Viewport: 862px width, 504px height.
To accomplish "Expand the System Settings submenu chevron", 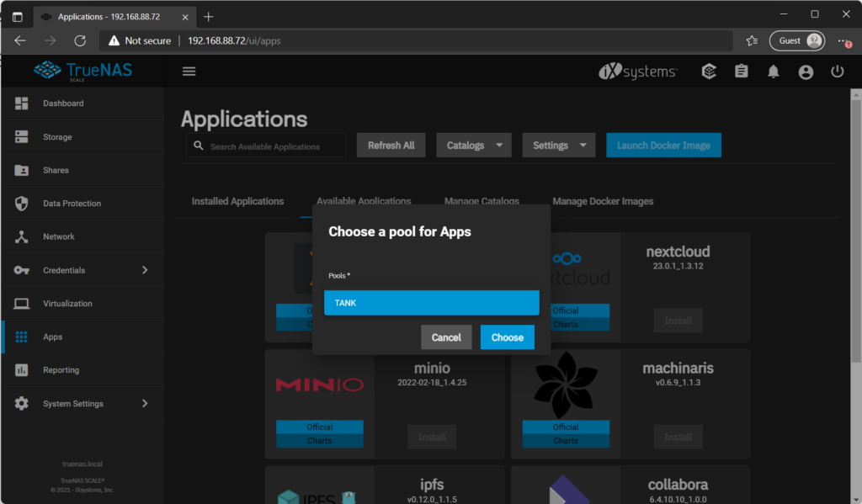I will [145, 403].
